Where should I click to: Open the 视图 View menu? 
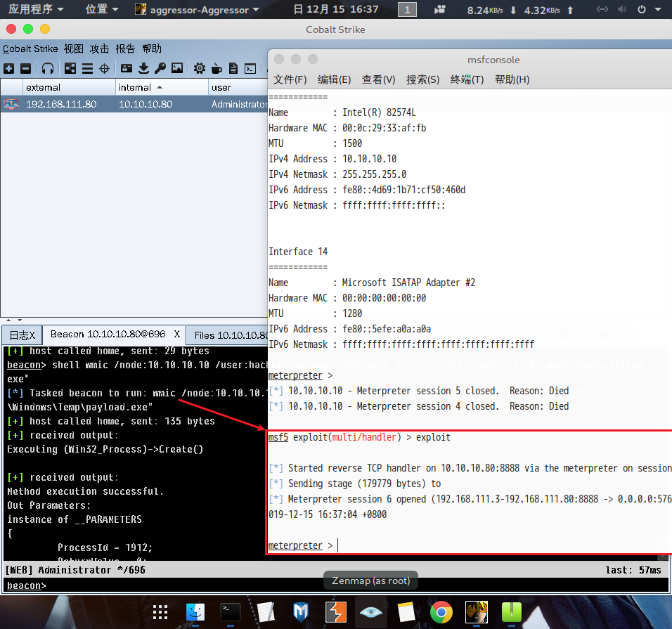[x=74, y=49]
